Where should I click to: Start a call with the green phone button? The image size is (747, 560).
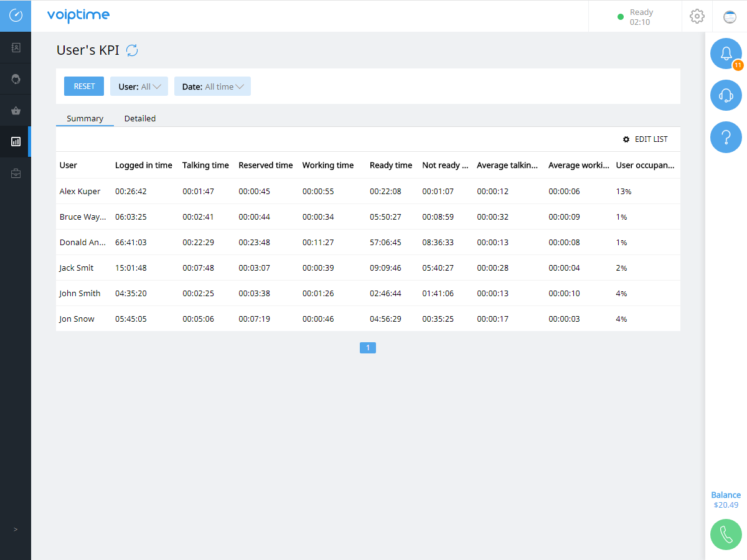click(x=726, y=534)
